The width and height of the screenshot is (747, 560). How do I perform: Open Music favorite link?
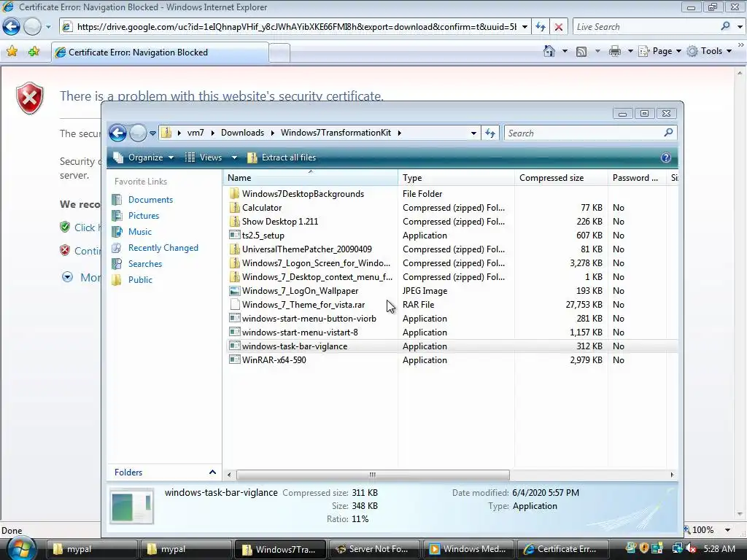139,232
